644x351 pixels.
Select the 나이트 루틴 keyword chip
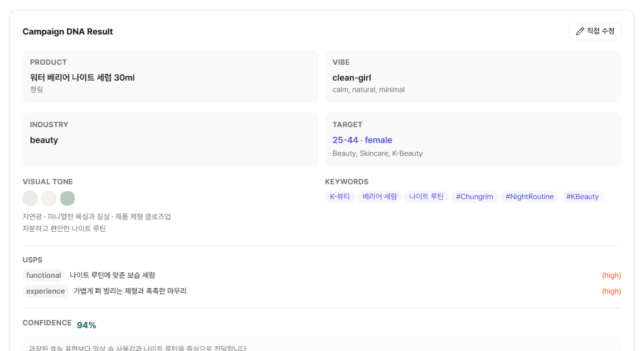[x=426, y=197]
